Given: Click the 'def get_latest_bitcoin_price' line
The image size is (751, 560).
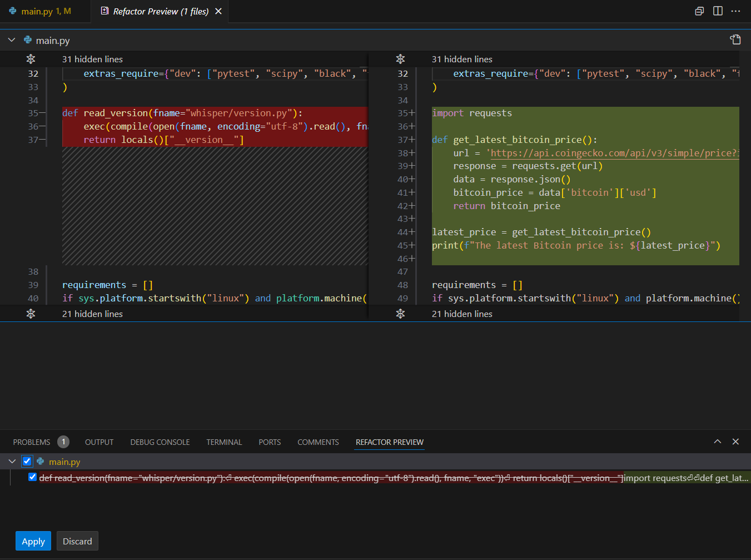Looking at the screenshot, I should [x=515, y=140].
